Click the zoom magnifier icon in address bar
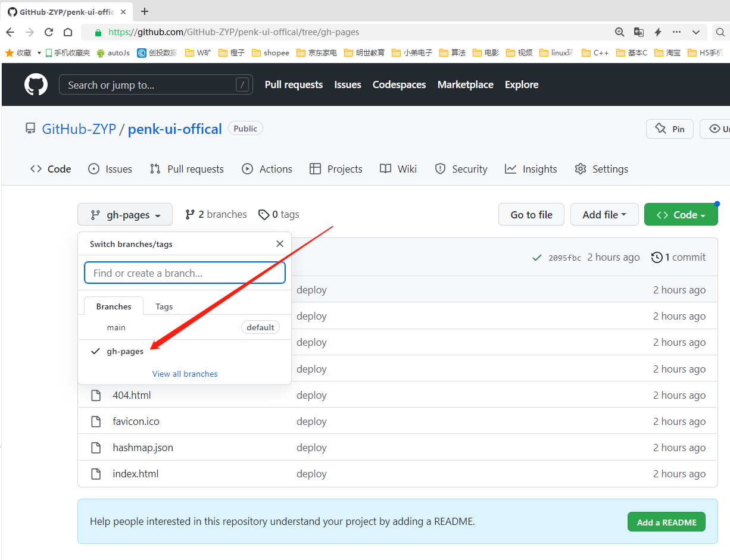The height and width of the screenshot is (560, 730). pos(620,32)
